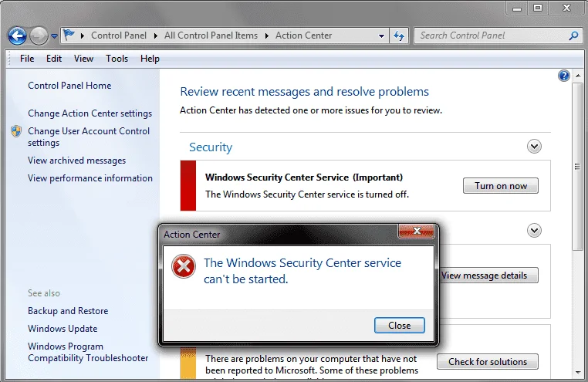588x382 pixels.
Task: Click 'See also' label in sidebar
Action: (43, 293)
